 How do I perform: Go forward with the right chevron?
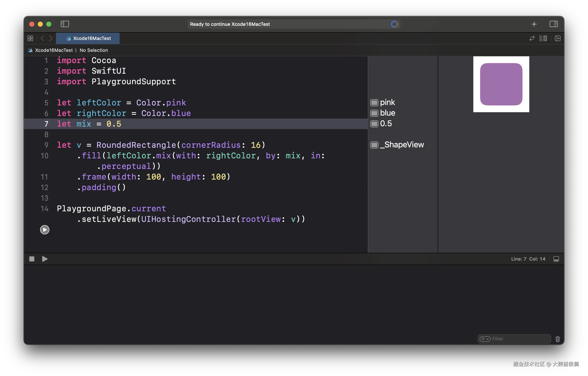point(51,38)
